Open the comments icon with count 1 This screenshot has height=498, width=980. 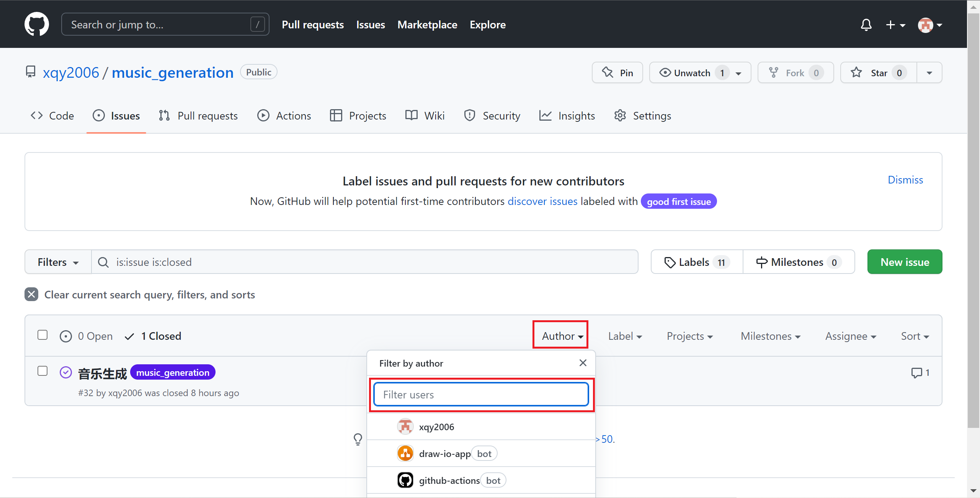click(920, 372)
